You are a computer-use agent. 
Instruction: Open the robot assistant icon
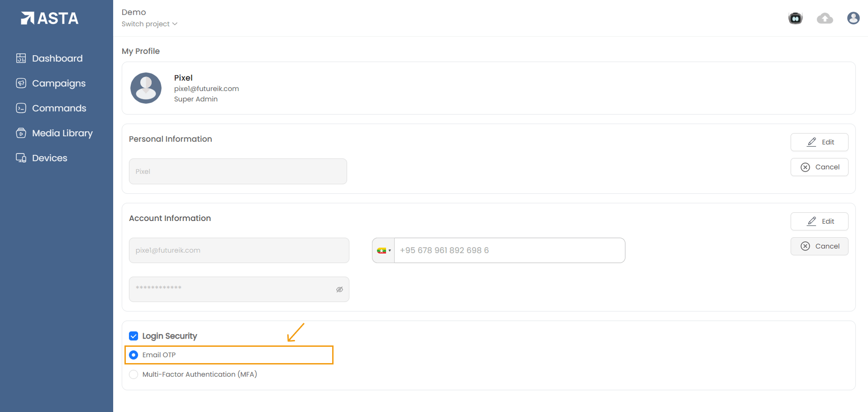click(x=795, y=18)
